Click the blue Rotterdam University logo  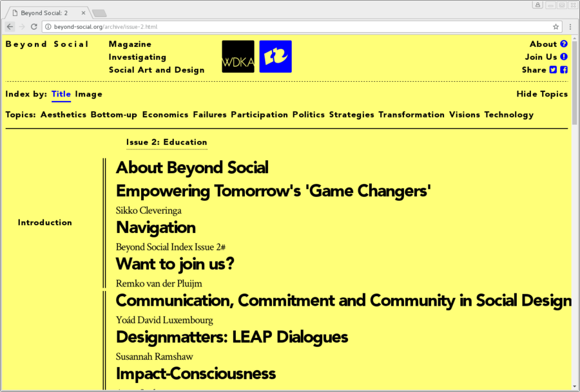[276, 57]
